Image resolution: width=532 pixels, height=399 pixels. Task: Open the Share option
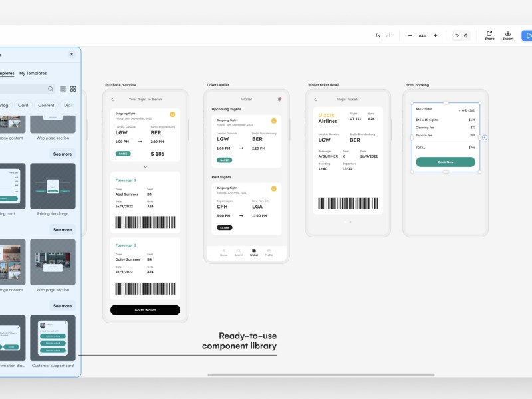(x=489, y=35)
